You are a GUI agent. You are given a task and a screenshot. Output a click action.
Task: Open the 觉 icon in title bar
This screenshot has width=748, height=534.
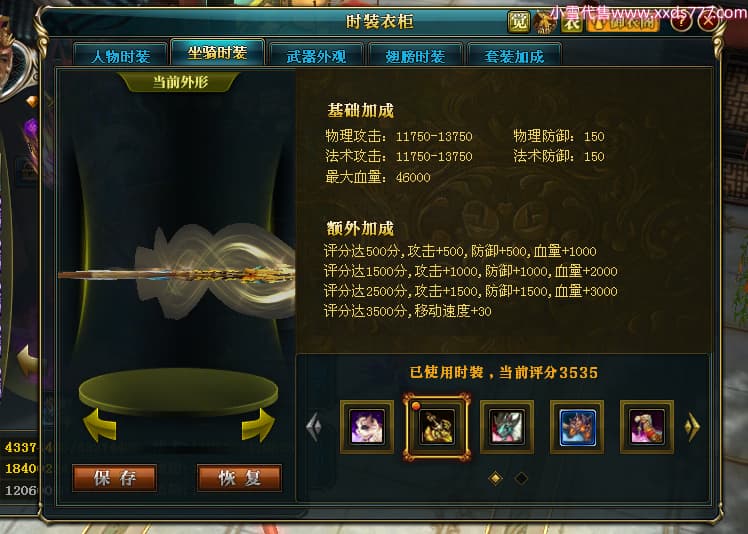pos(519,21)
